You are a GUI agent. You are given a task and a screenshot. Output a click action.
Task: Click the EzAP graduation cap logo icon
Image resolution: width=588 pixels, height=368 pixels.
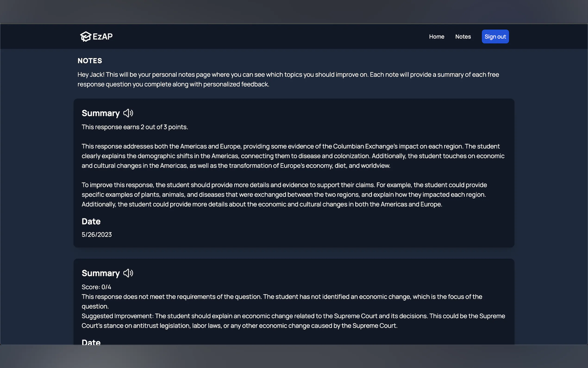pos(86,37)
